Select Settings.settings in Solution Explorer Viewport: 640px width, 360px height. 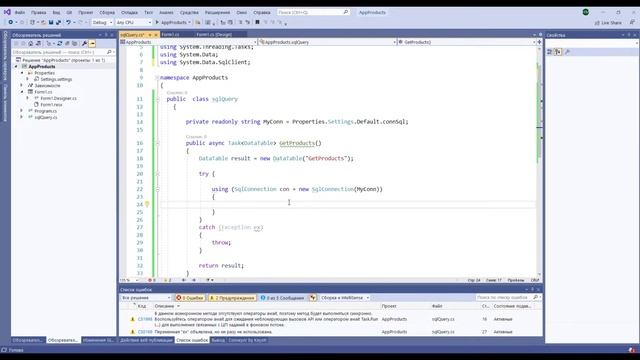56,79
